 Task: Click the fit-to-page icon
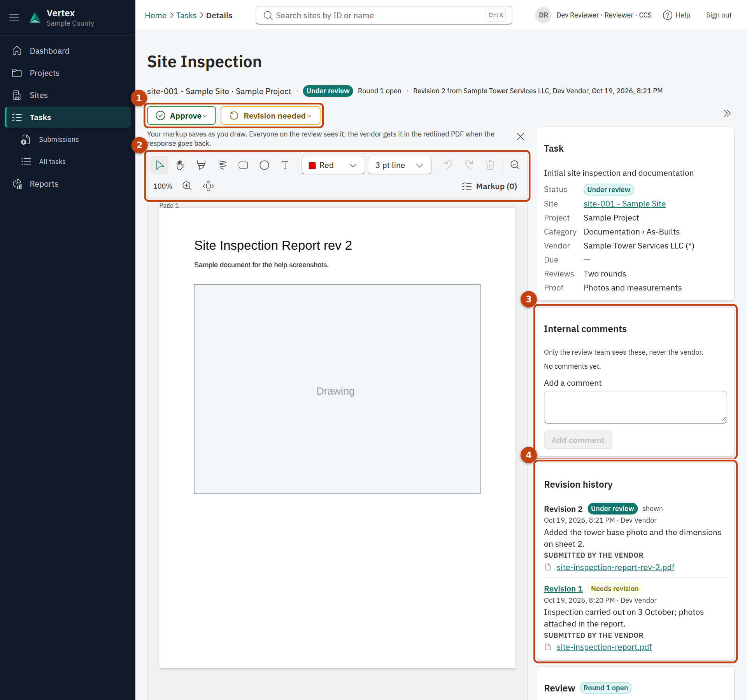pyautogui.click(x=208, y=186)
